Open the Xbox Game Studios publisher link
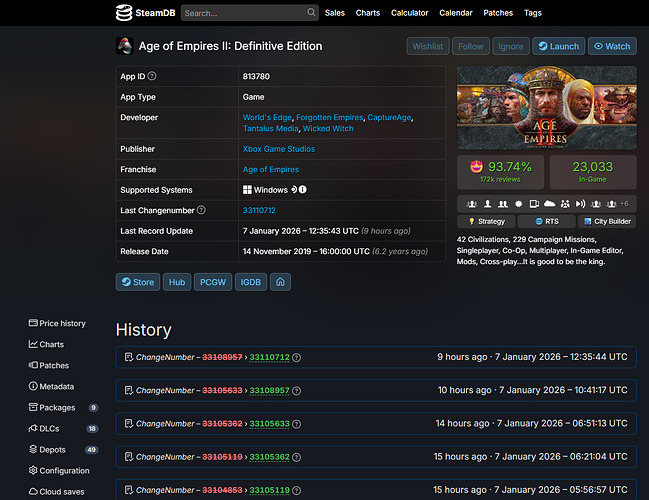This screenshot has width=649, height=500. [279, 149]
